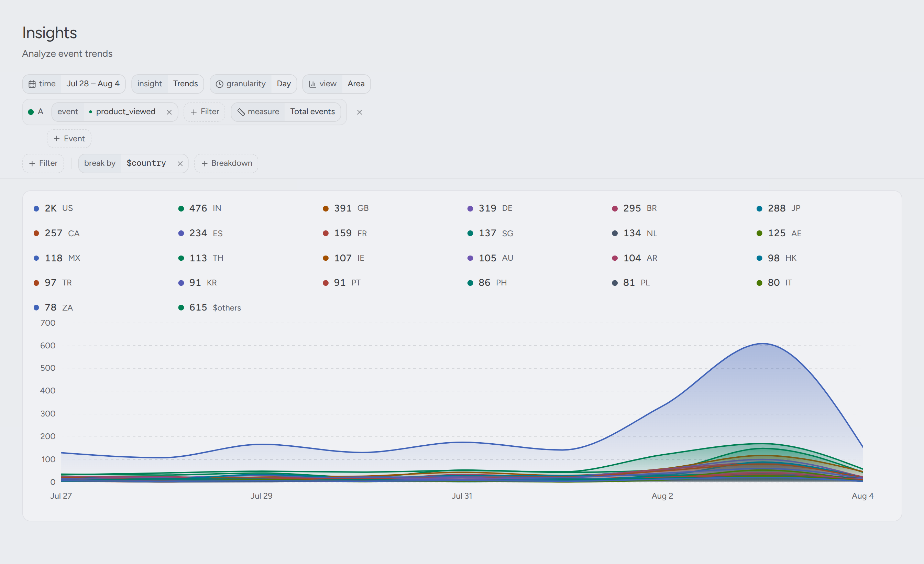
Task: Click the Insights page heading
Action: [x=49, y=33]
